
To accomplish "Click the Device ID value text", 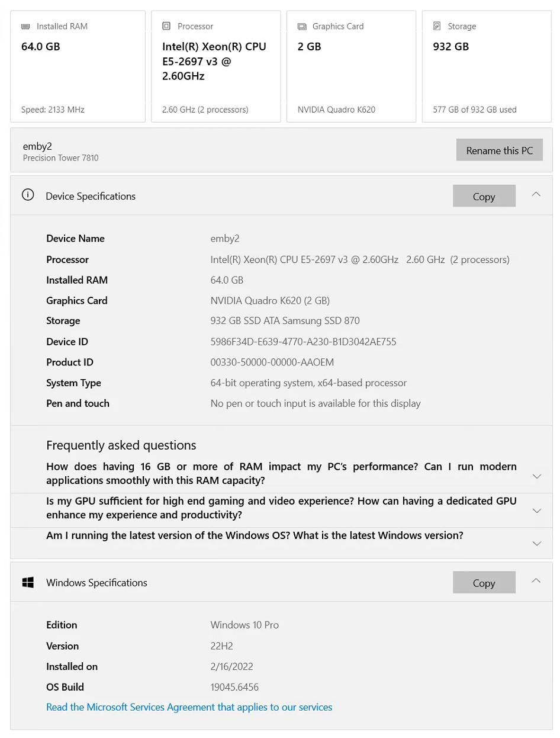I will (303, 342).
